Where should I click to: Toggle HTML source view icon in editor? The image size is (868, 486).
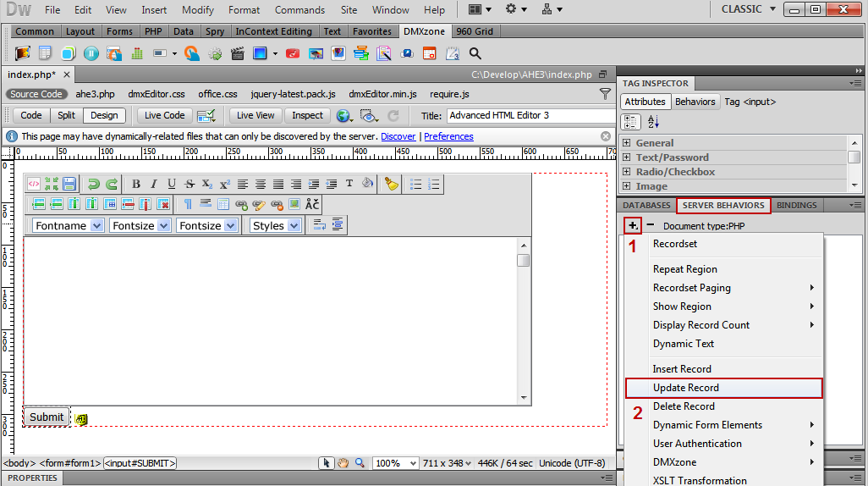coord(34,184)
